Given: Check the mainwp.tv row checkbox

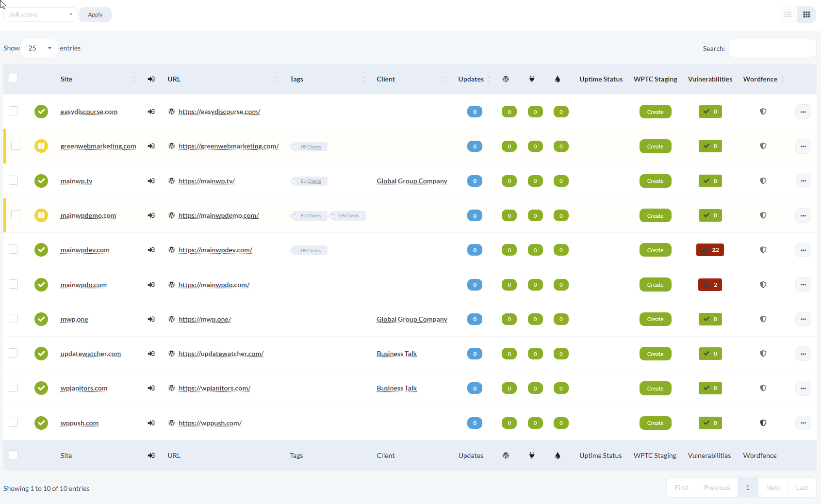Looking at the screenshot, I should coord(14,180).
